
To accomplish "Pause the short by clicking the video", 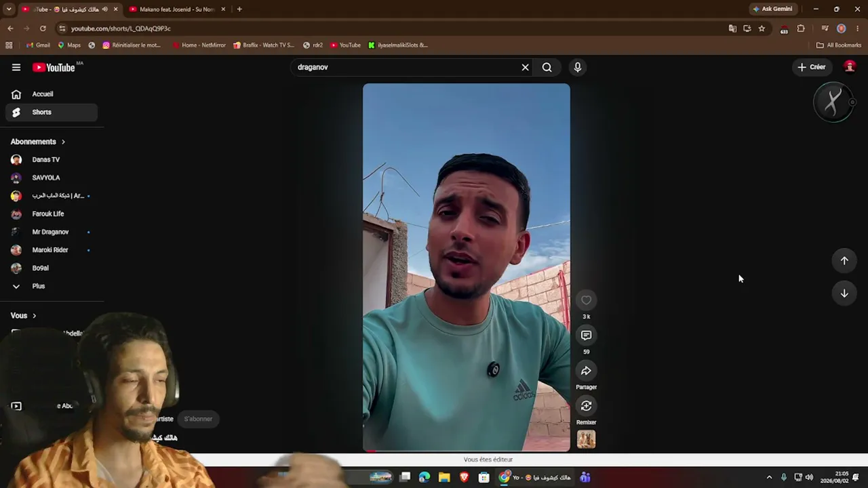I will 467,268.
